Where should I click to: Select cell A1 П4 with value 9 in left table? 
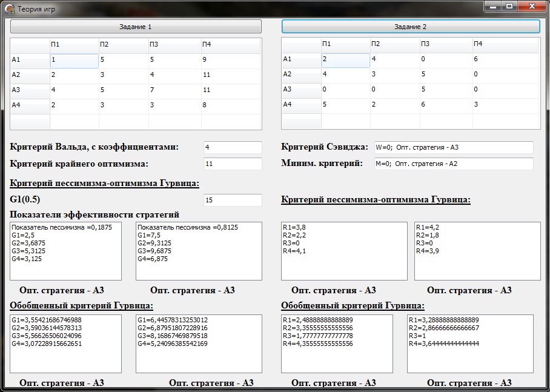click(x=230, y=61)
